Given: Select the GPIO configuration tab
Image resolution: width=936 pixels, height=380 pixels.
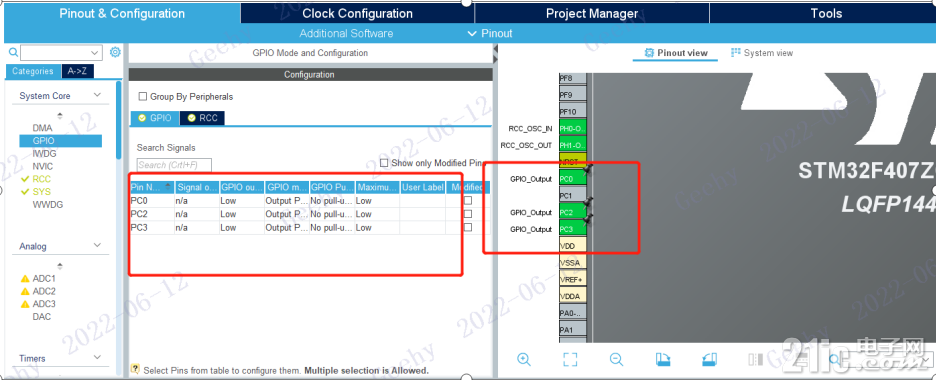Looking at the screenshot, I should point(155,118).
